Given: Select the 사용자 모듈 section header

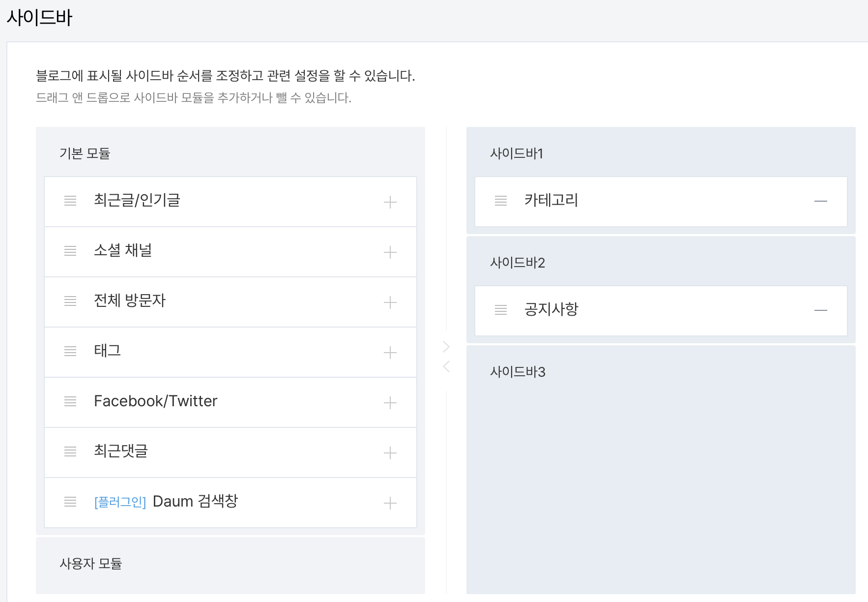Looking at the screenshot, I should tap(92, 564).
